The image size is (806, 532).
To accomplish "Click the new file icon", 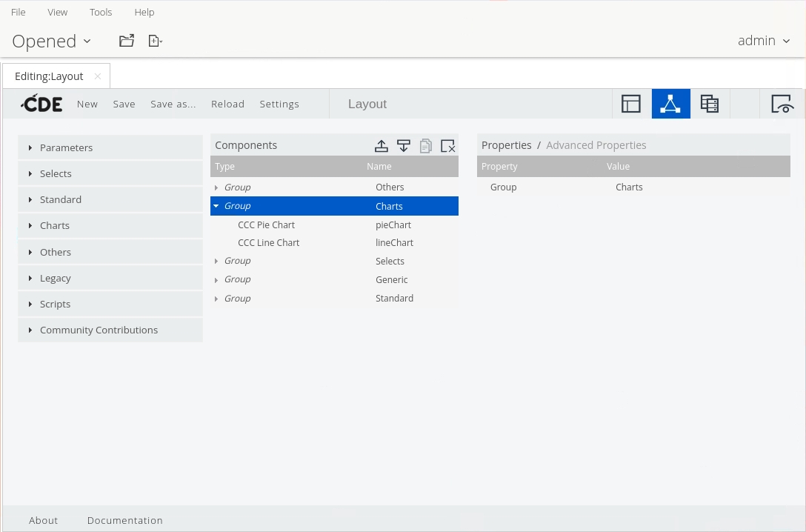I will [155, 41].
